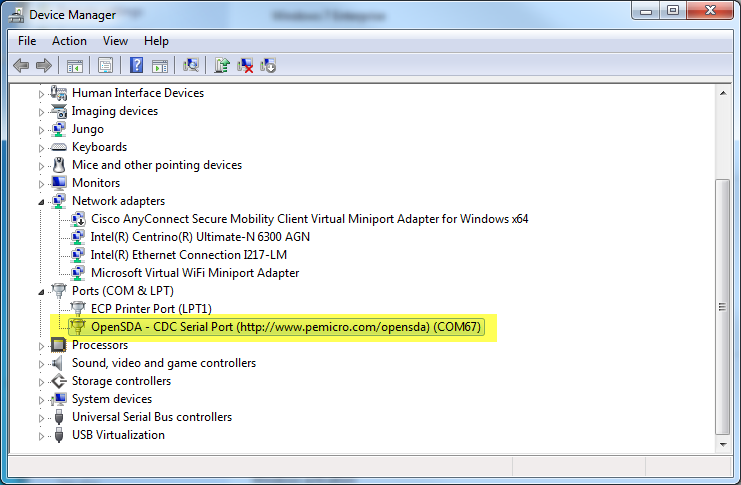Click the Mice and other pointing devices icon
741x485 pixels.
point(59,165)
